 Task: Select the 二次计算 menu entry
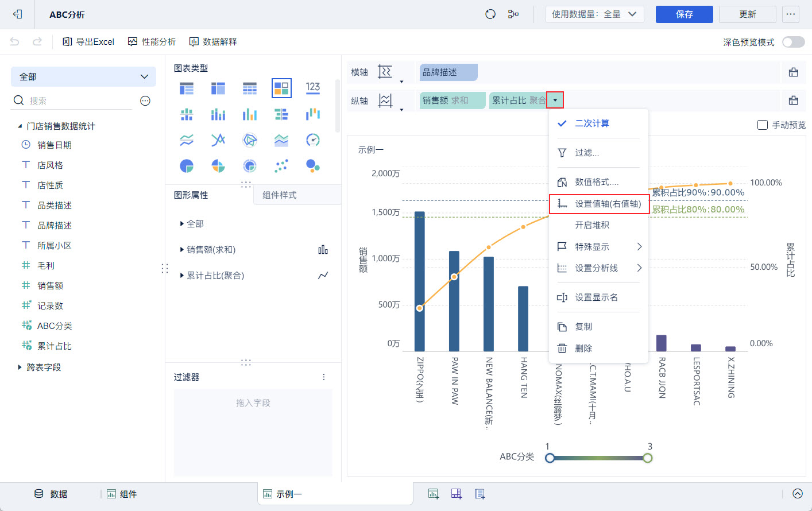click(599, 123)
